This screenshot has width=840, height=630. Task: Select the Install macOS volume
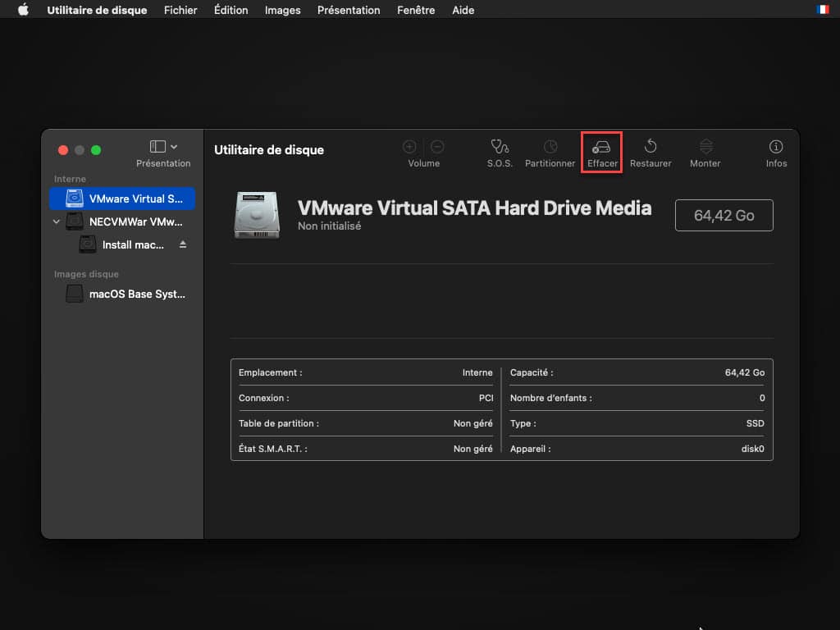pyautogui.click(x=132, y=244)
